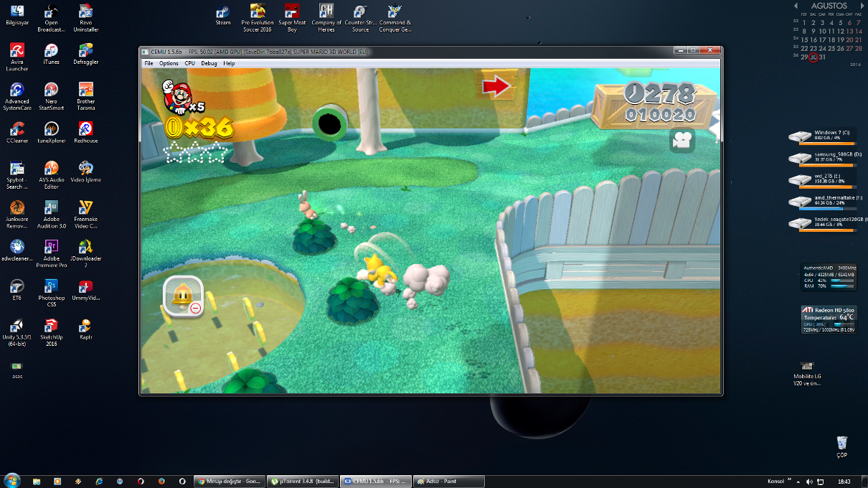
Task: Launch the Avira Launcher shortcut
Action: (17, 57)
